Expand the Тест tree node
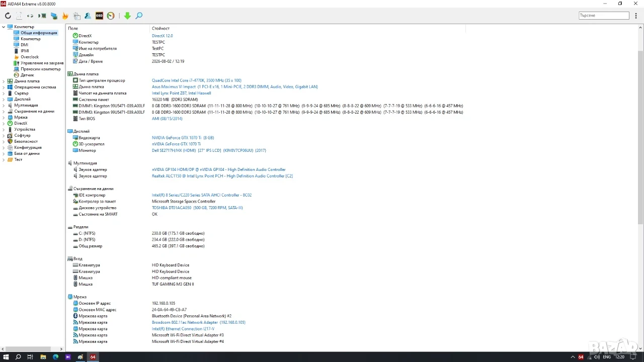644x362 pixels. click(4, 159)
